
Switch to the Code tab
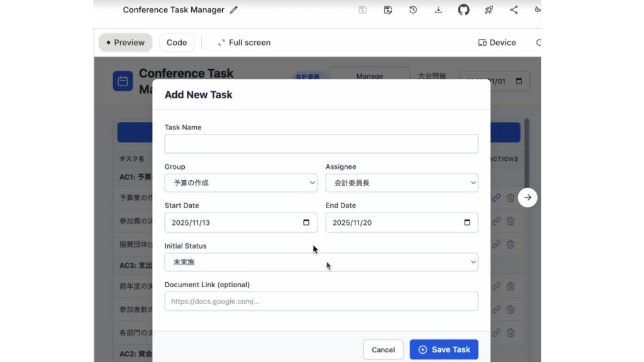[x=177, y=43]
